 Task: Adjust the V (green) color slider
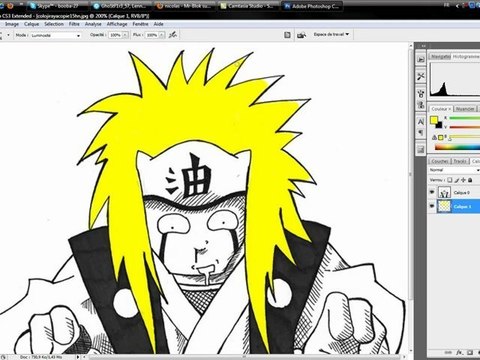[x=465, y=127]
